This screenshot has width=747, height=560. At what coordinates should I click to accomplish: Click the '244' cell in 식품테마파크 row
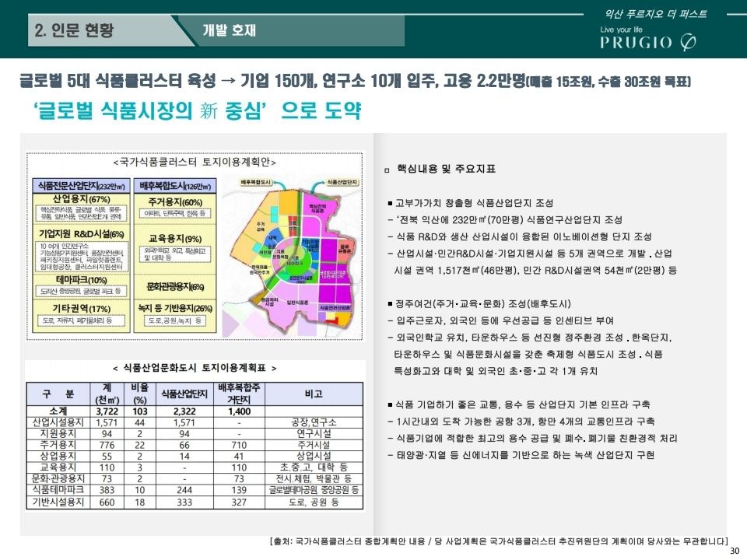pos(184,490)
